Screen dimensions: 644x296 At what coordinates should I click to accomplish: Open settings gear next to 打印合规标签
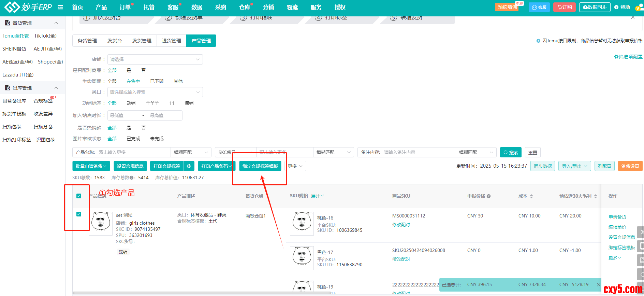tap(189, 166)
